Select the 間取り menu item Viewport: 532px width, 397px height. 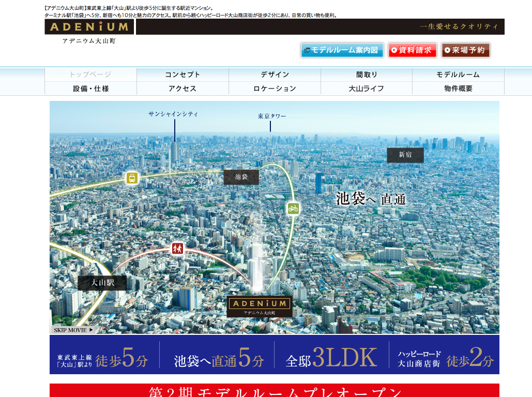pyautogui.click(x=367, y=75)
